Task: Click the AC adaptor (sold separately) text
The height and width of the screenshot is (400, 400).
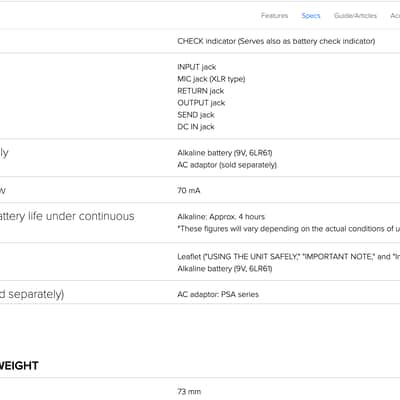Action: tap(227, 165)
